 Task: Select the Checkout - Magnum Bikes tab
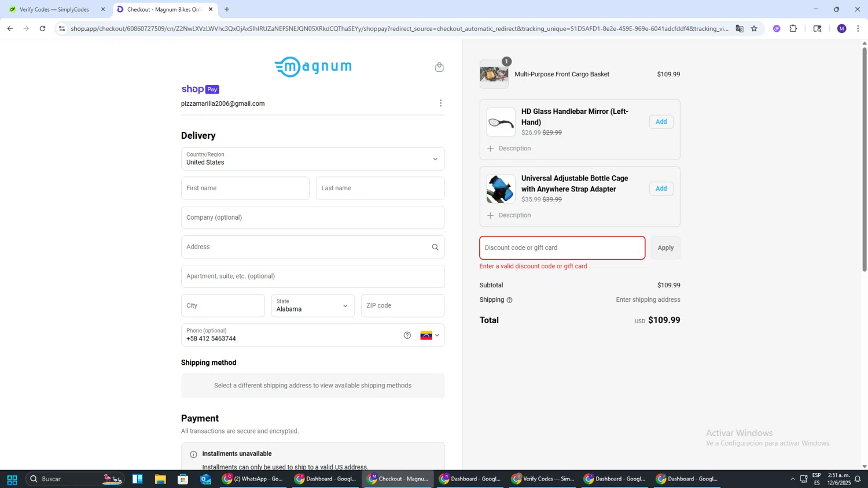164,9
